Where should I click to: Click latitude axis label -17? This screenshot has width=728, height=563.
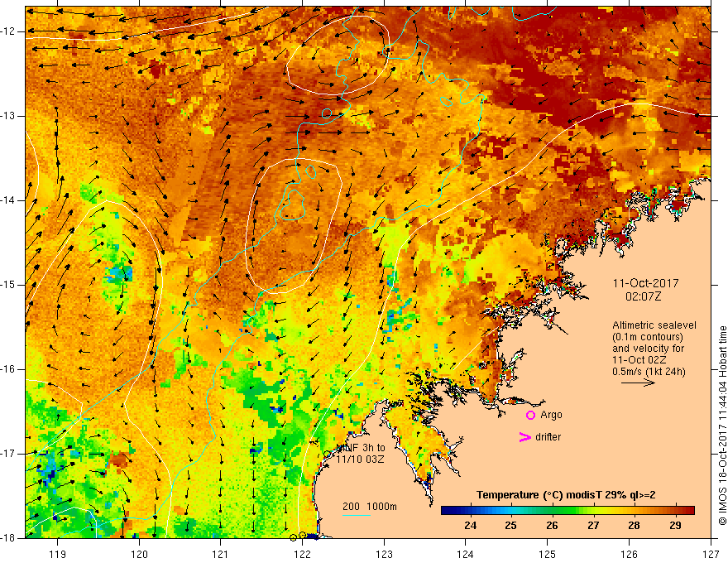(x=9, y=454)
